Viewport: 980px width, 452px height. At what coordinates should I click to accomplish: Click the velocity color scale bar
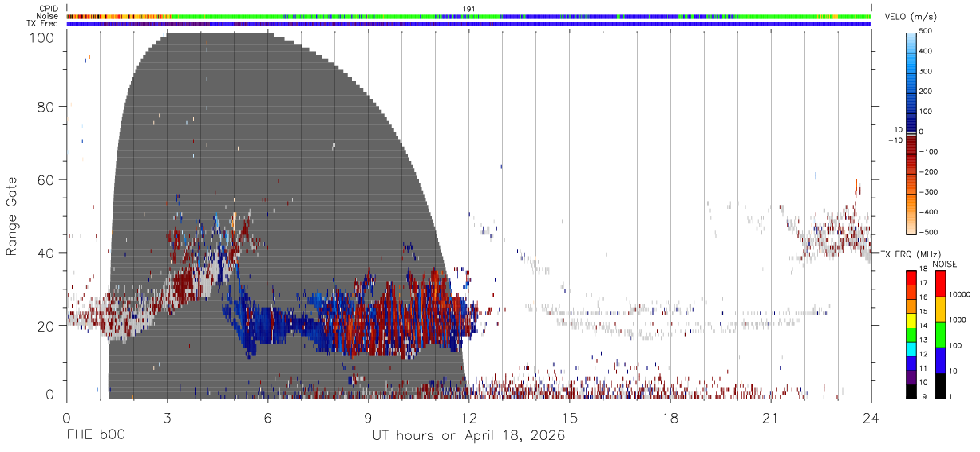click(x=911, y=132)
